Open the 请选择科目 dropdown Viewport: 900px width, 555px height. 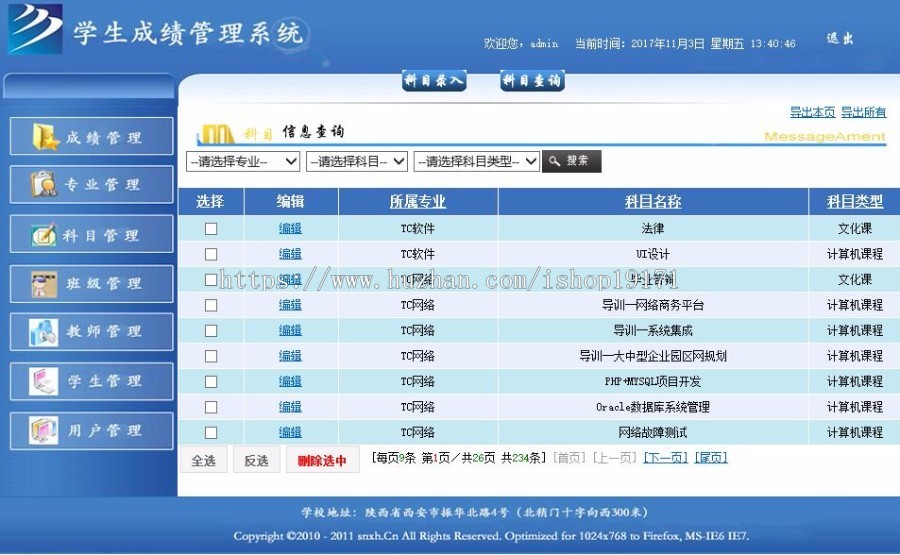pos(356,161)
